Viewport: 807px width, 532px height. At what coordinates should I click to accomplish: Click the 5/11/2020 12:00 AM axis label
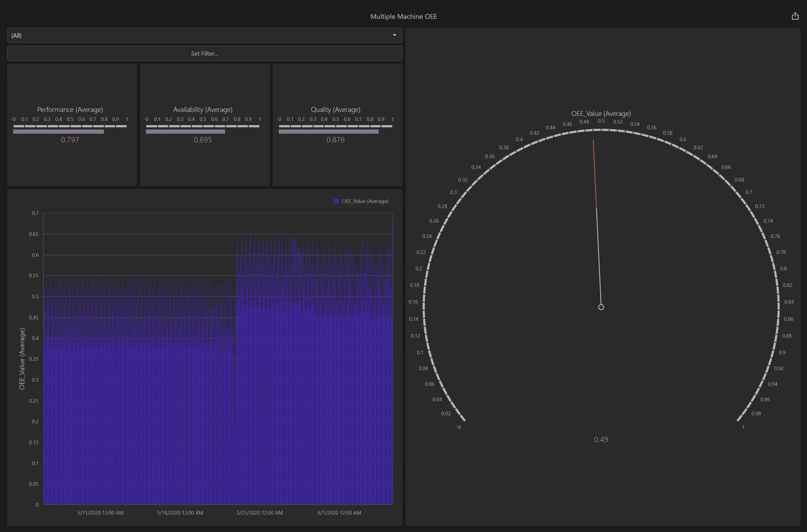coord(100,513)
